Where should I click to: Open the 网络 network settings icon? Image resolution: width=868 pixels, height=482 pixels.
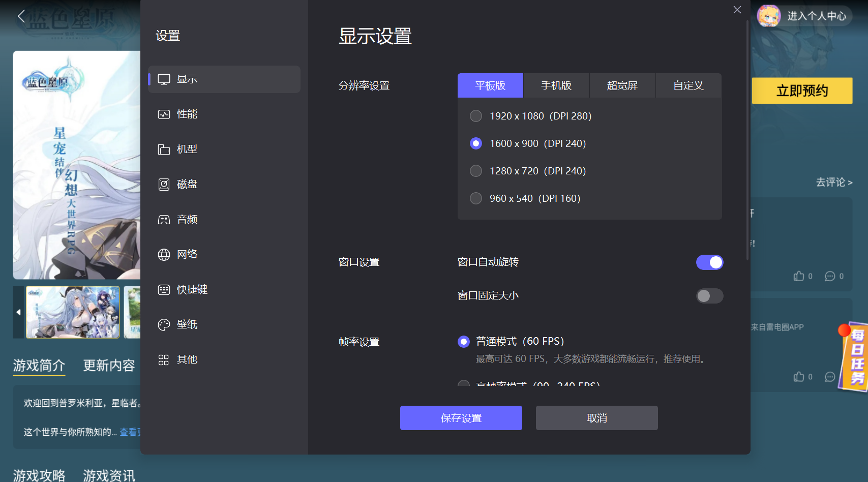164,255
